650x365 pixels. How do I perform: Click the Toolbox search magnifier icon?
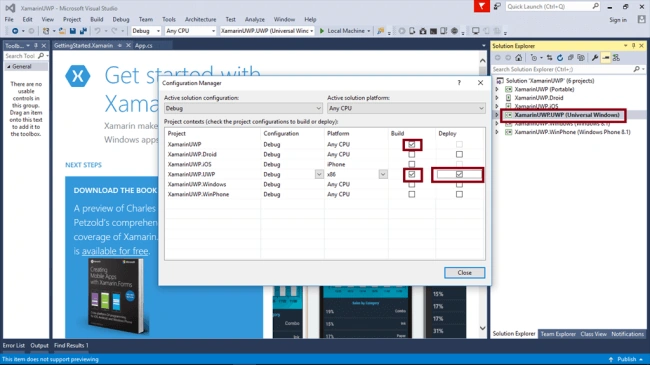click(41, 56)
